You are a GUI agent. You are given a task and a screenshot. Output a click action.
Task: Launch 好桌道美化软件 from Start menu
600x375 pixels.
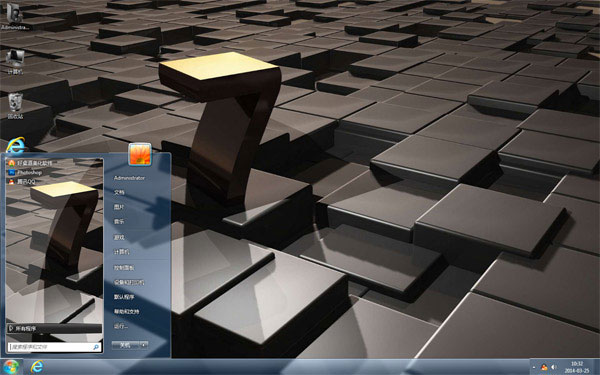coord(31,163)
